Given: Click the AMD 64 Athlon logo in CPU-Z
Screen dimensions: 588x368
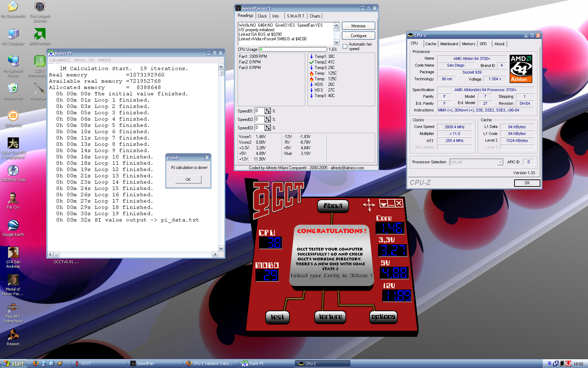Looking at the screenshot, I should (x=521, y=69).
